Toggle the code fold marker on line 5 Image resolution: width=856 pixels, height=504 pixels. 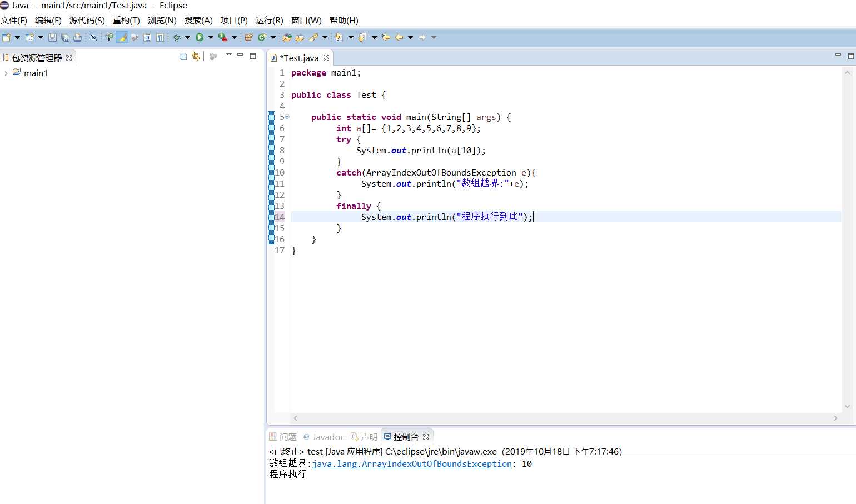(x=287, y=117)
